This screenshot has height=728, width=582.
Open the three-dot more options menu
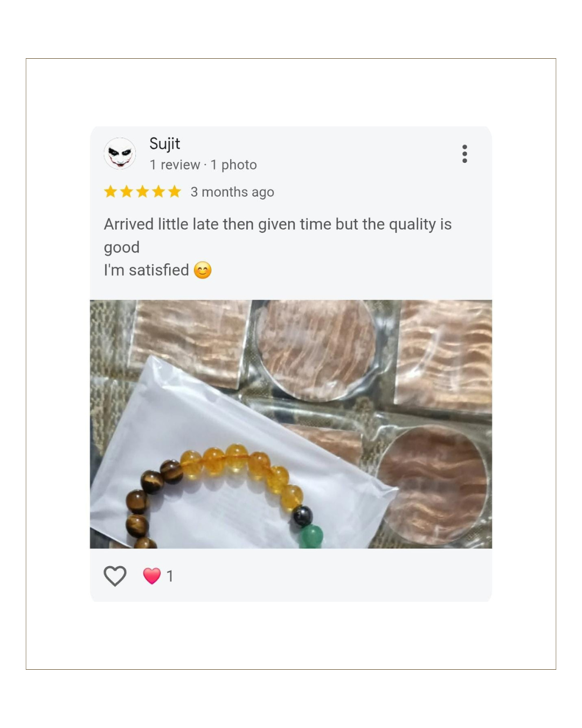(x=465, y=154)
